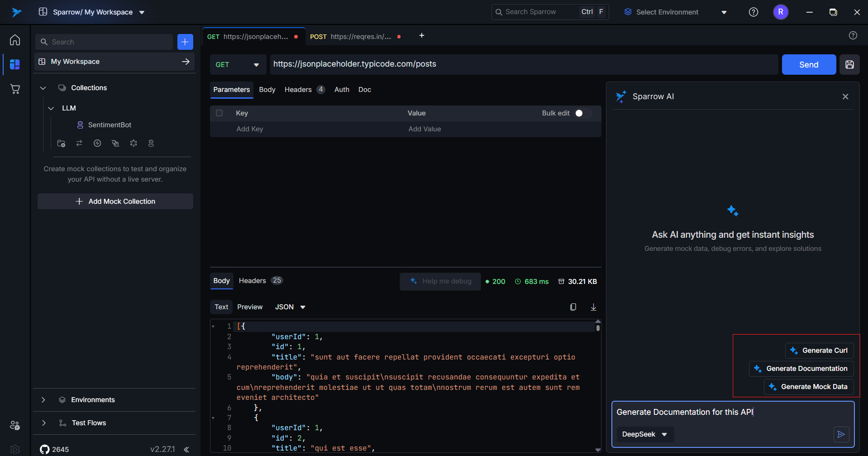Collapse left panel with double chevron
The image size is (868, 456).
tap(186, 449)
